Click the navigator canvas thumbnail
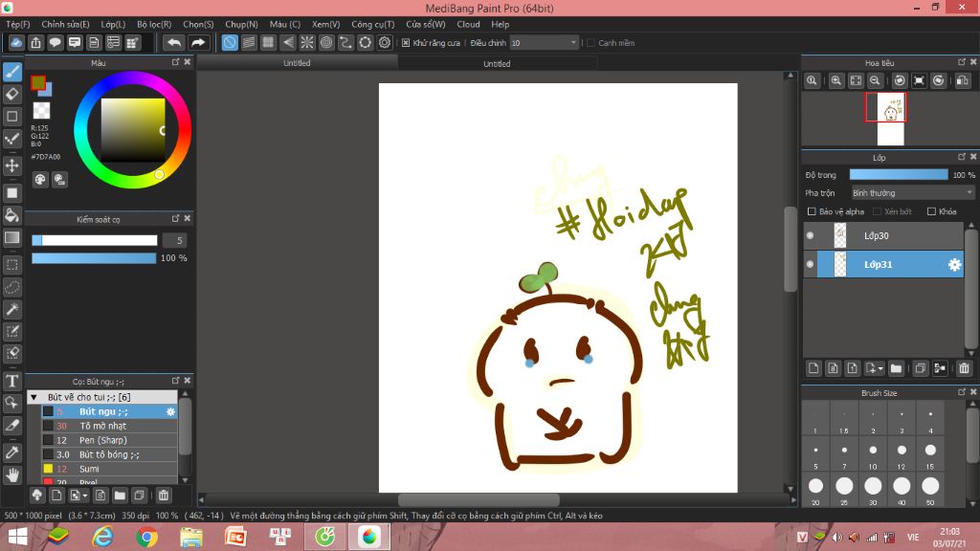This screenshot has width=980, height=551. 891,119
